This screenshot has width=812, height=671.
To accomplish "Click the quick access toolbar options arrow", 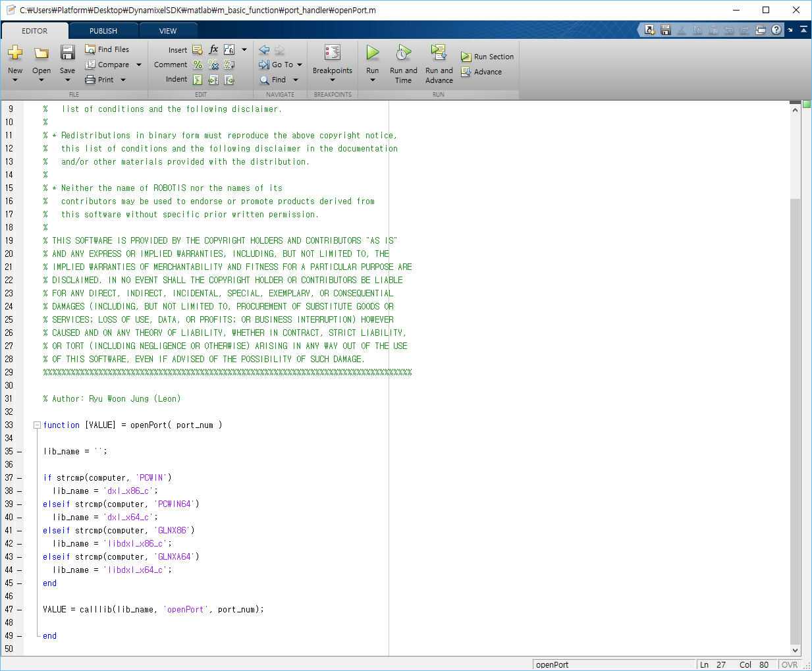I will pyautogui.click(x=790, y=30).
